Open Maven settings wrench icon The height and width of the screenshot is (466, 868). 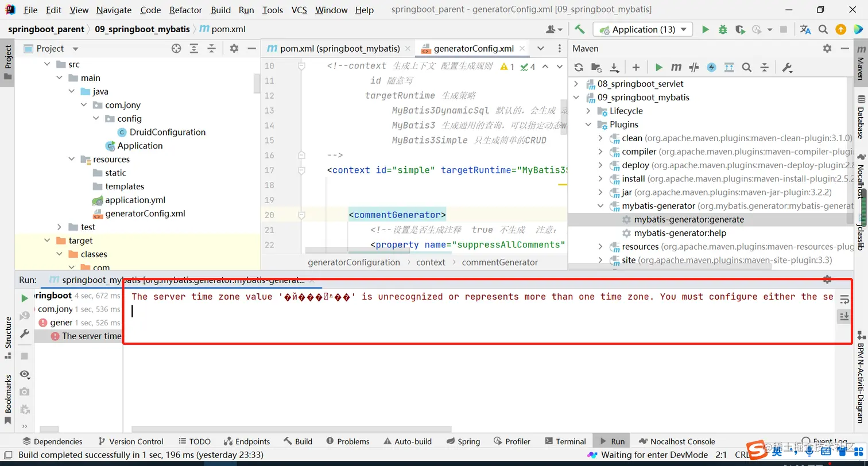point(787,68)
